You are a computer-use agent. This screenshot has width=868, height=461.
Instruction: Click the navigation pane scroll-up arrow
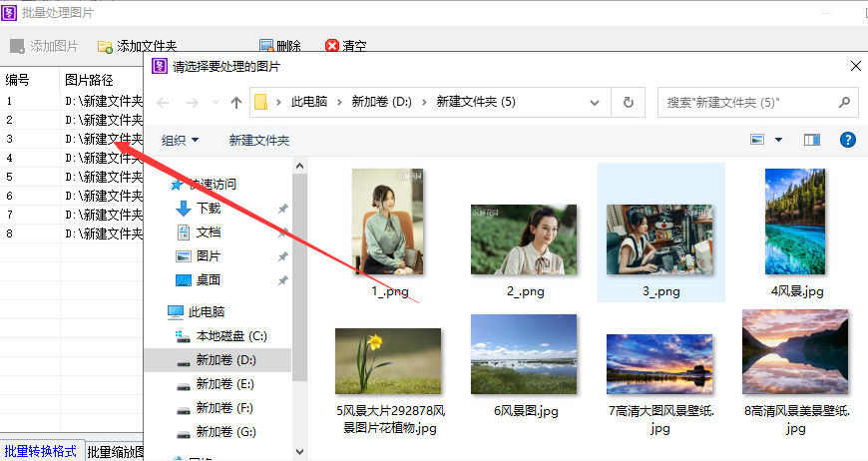click(x=299, y=166)
